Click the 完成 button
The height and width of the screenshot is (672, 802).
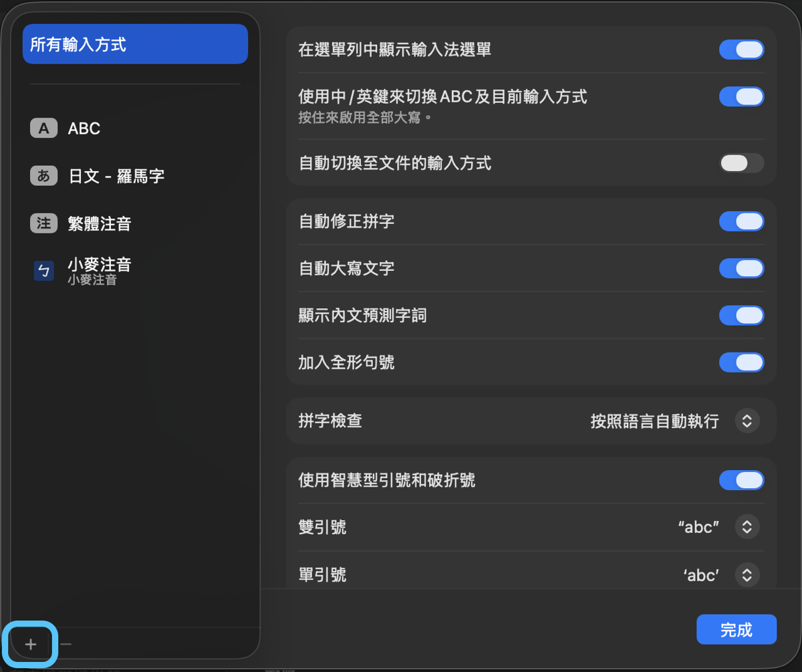pyautogui.click(x=737, y=629)
